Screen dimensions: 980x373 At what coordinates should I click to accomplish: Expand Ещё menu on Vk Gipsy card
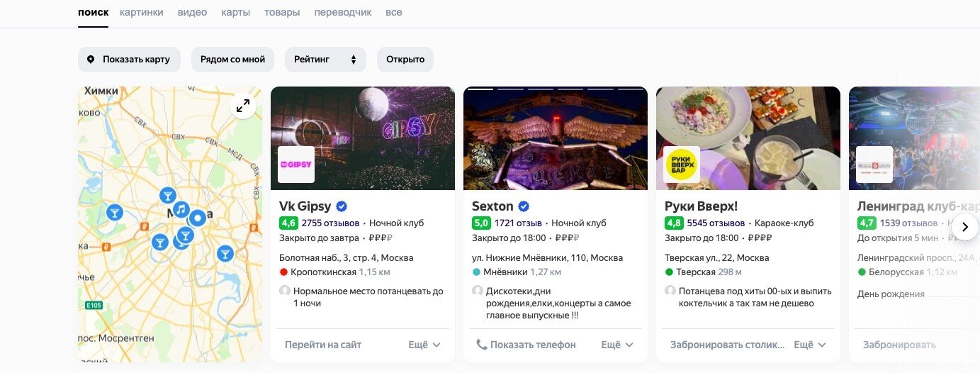(x=424, y=345)
